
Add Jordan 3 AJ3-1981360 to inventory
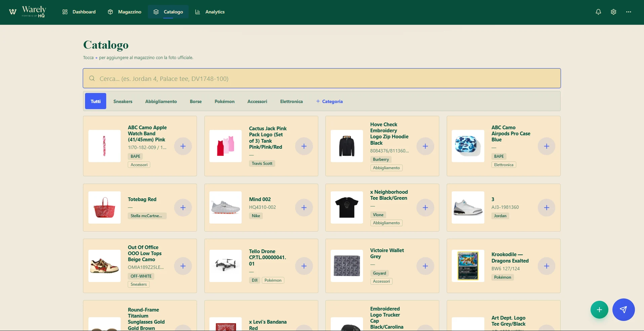pos(547,207)
